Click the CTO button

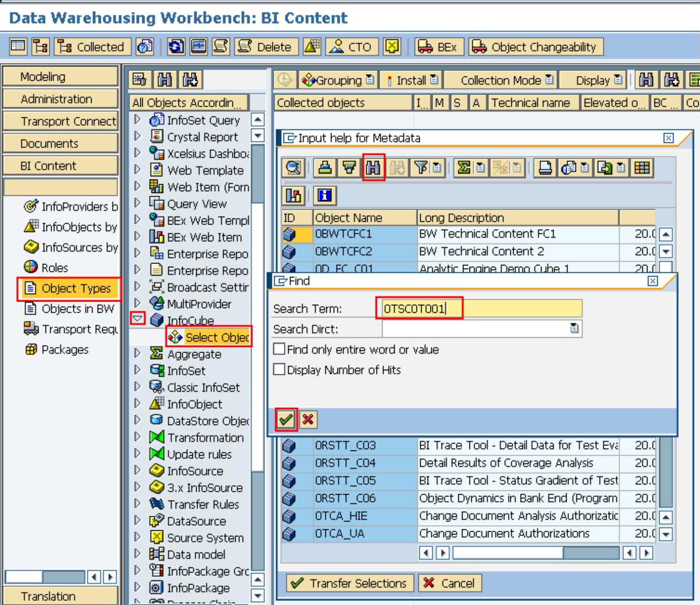tap(351, 47)
